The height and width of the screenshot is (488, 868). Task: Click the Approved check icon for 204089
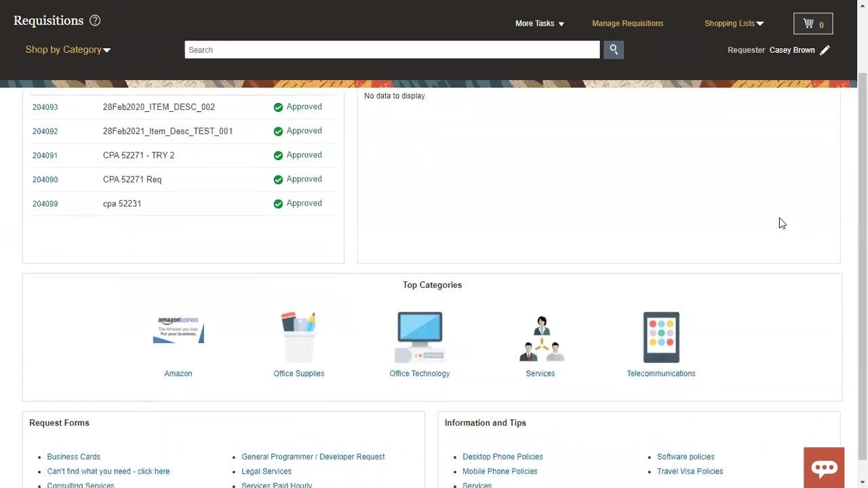278,204
